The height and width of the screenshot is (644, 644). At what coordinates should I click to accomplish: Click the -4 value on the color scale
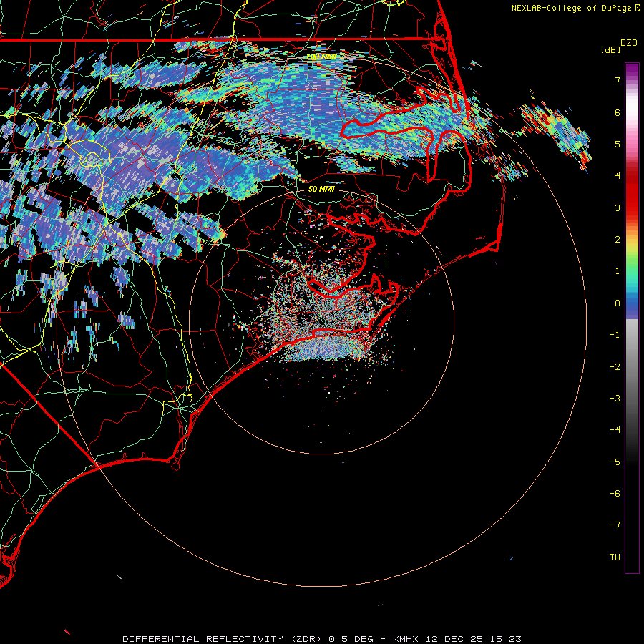pos(615,430)
